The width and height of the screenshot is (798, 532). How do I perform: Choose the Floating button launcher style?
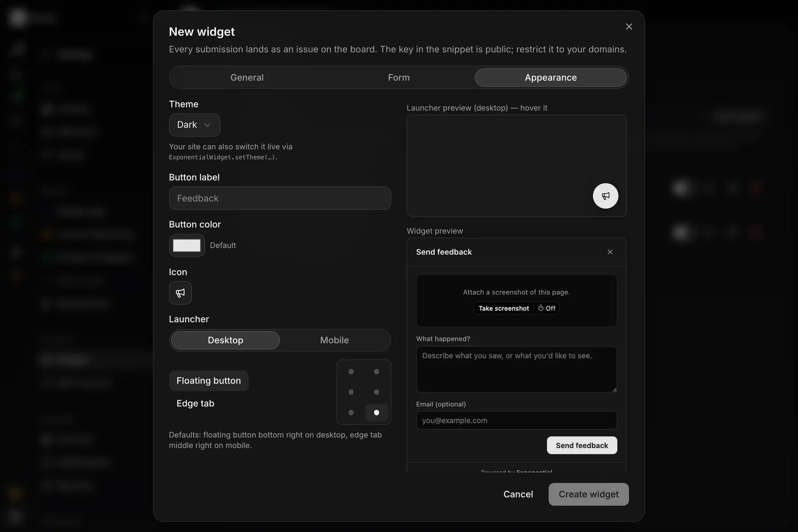click(209, 381)
